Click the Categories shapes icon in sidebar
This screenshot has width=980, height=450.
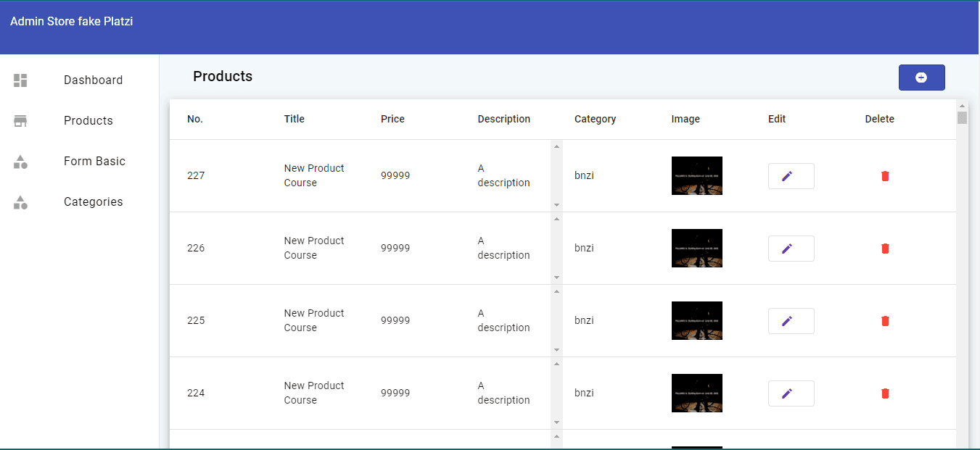pyautogui.click(x=20, y=202)
